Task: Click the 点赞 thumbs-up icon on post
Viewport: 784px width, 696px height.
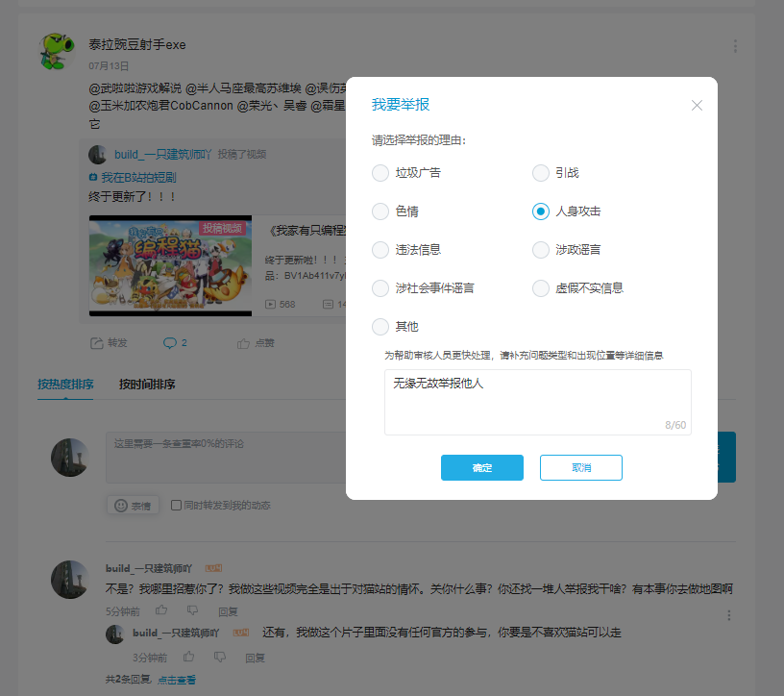Action: pos(243,343)
